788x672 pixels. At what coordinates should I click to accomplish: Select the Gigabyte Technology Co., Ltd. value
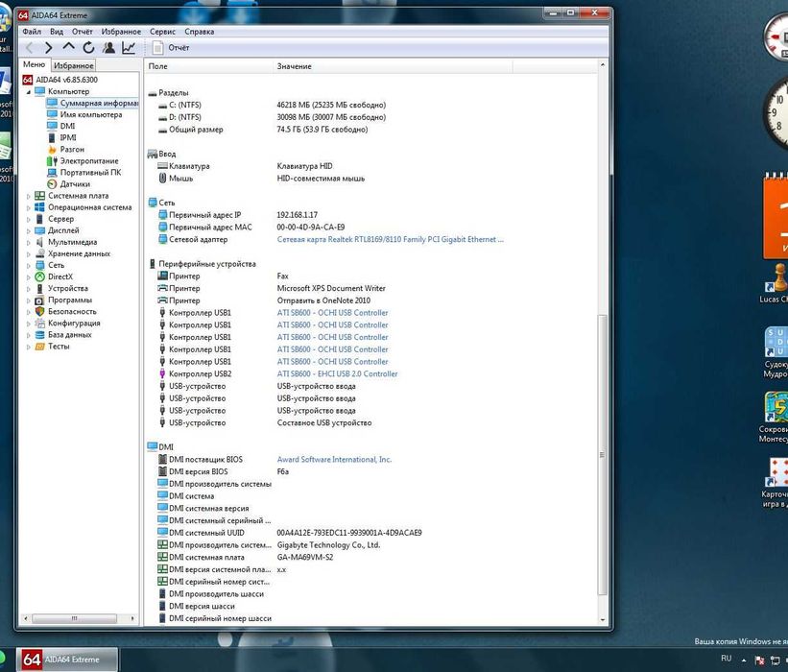click(328, 545)
